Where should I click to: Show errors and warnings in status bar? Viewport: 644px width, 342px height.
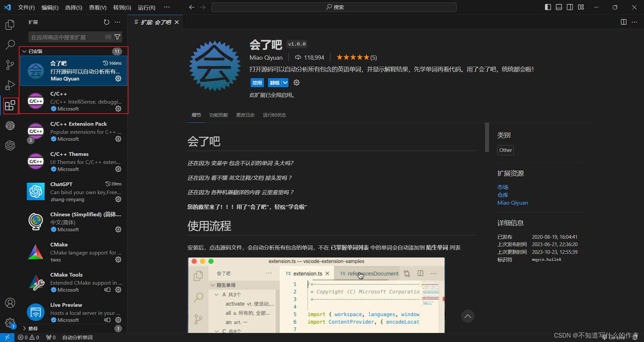pos(29,337)
